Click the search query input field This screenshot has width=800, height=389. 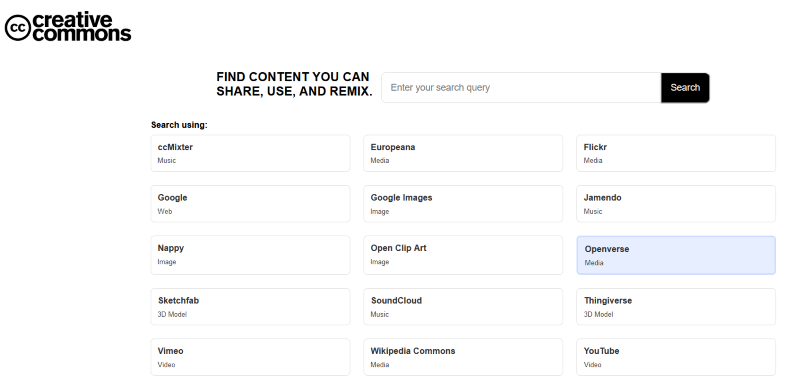pos(521,88)
